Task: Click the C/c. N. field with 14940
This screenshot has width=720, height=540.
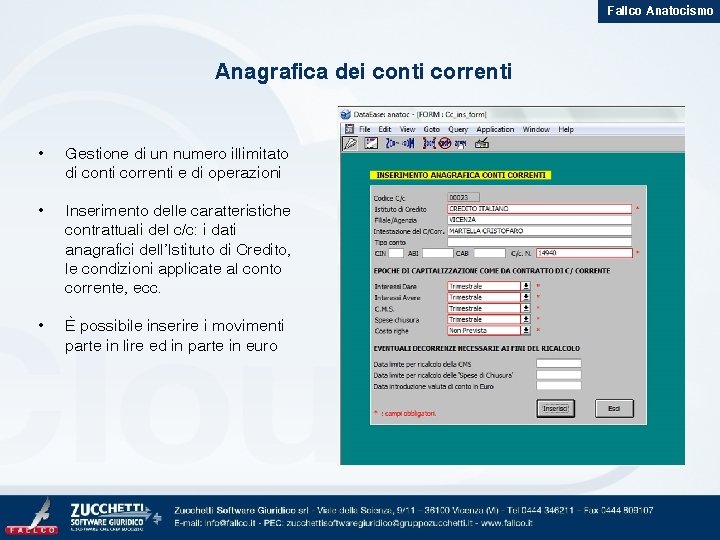Action: click(584, 253)
